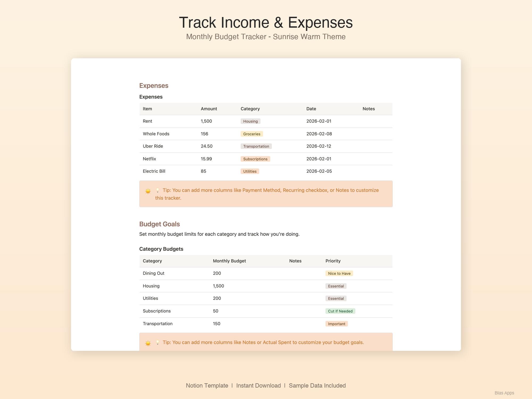532x399 pixels.
Task: Click the 1,500 Housing monthly budget cell
Action: tap(218, 286)
